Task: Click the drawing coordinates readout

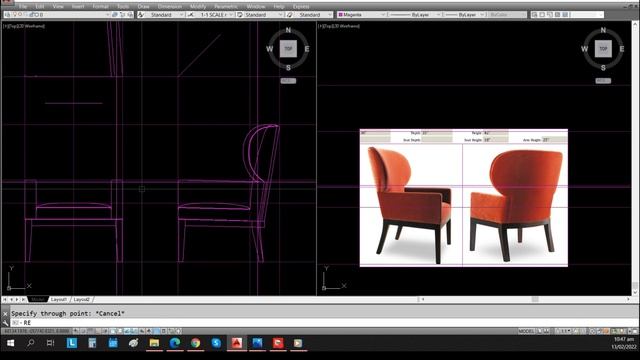Action: pos(37,331)
